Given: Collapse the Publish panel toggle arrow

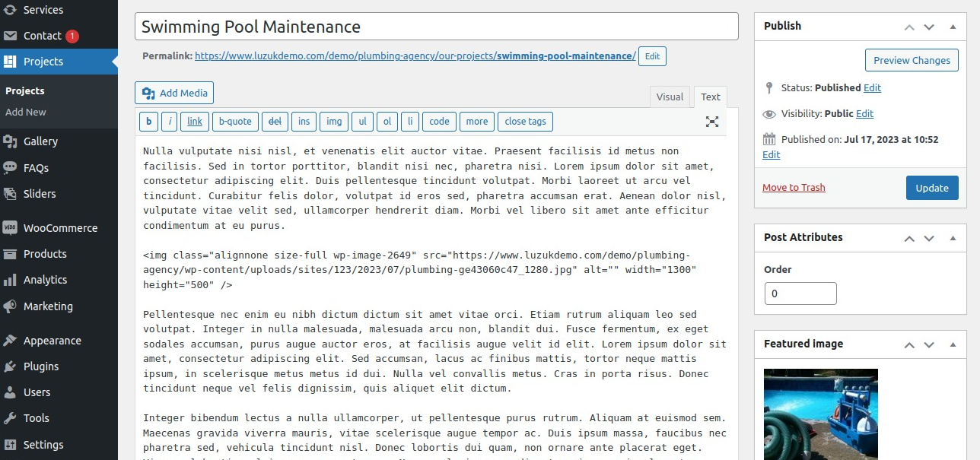Looking at the screenshot, I should pyautogui.click(x=953, y=26).
